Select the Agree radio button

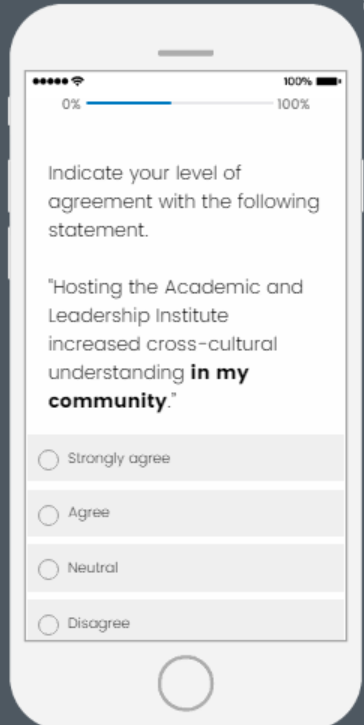49,515
